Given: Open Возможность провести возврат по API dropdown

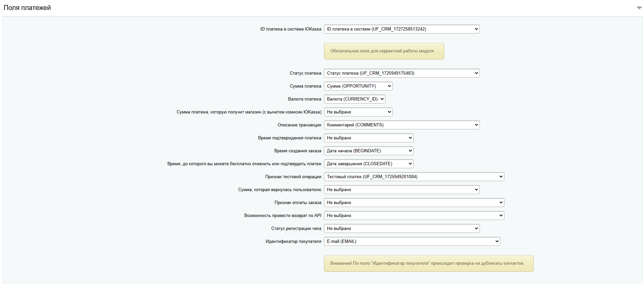Looking at the screenshot, I should click(x=414, y=216).
